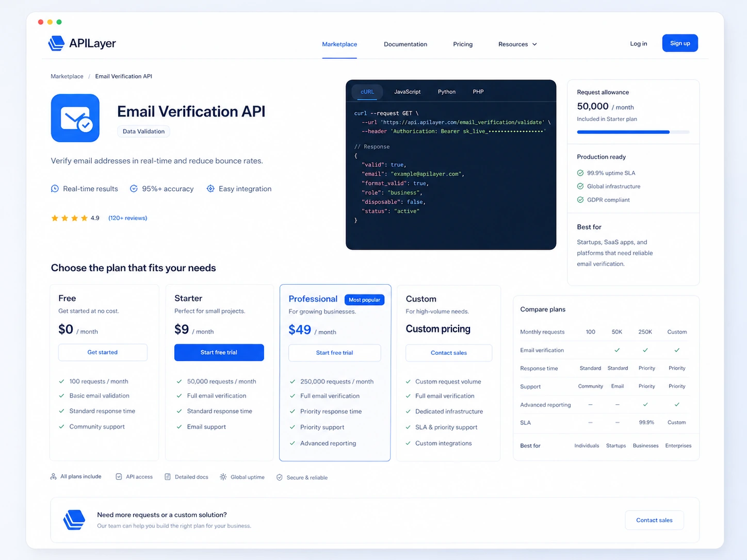Click Marketplace in the breadcrumb
The height and width of the screenshot is (560, 747).
67,76
